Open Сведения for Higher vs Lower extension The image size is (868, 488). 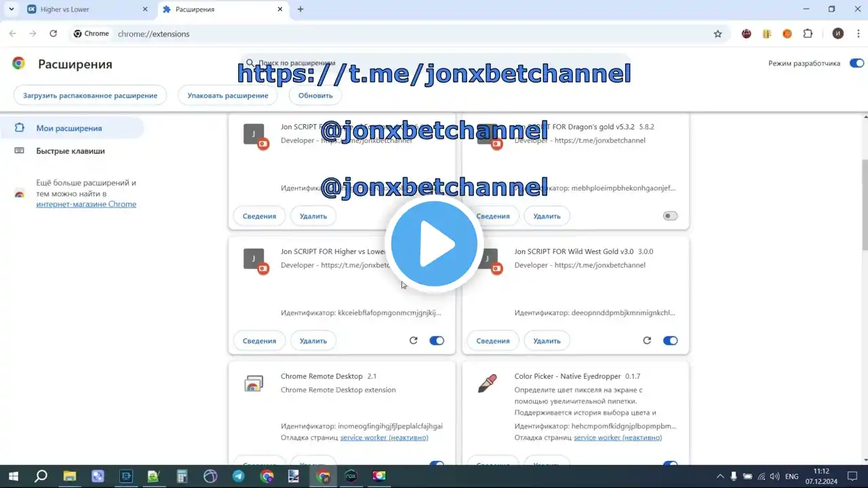260,341
